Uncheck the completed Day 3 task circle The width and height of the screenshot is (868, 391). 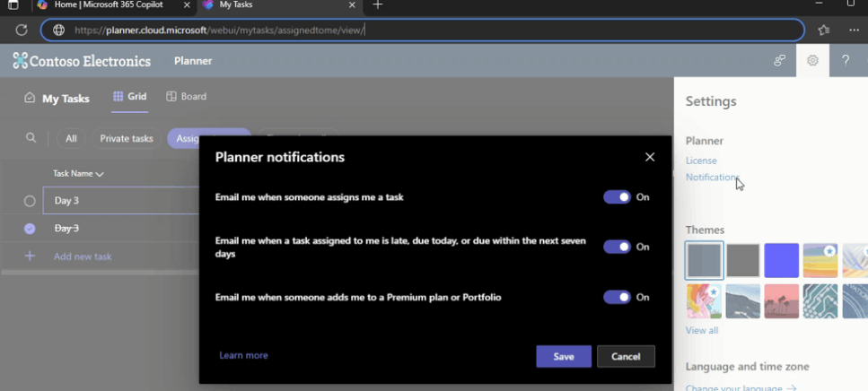point(30,229)
